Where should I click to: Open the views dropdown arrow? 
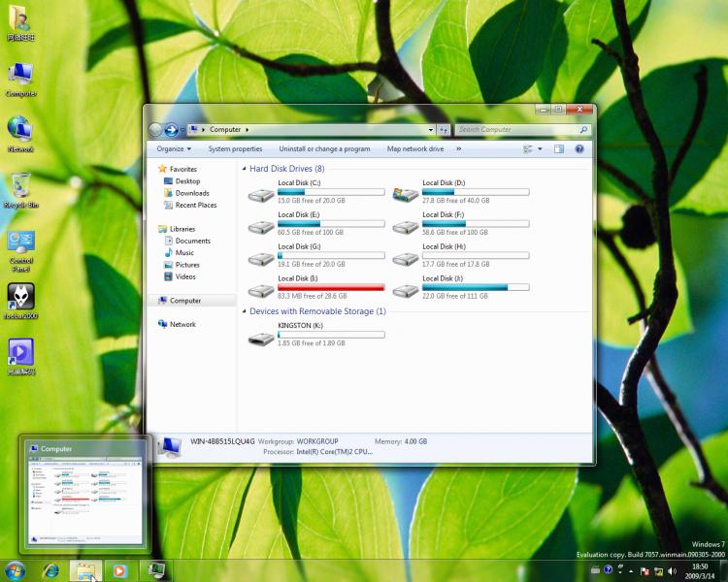(540, 149)
